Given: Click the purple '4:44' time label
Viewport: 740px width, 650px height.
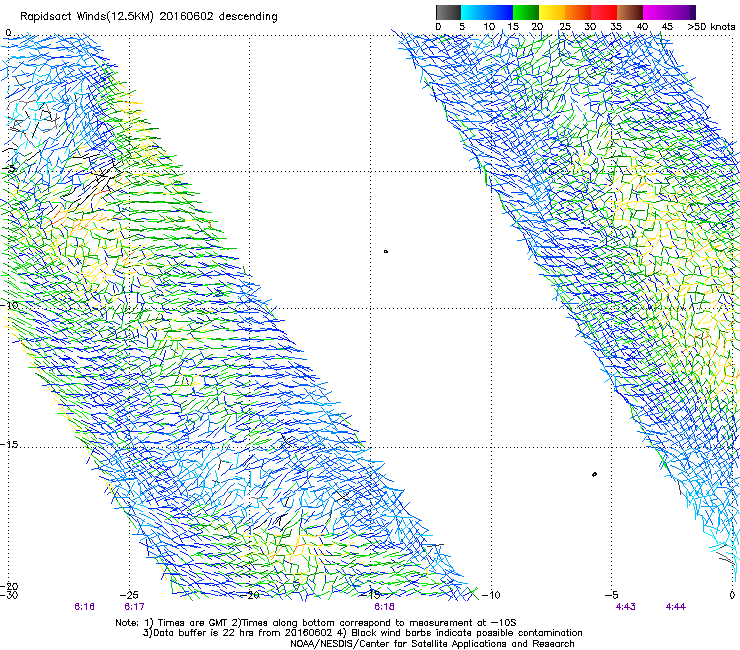Looking at the screenshot, I should tap(676, 607).
